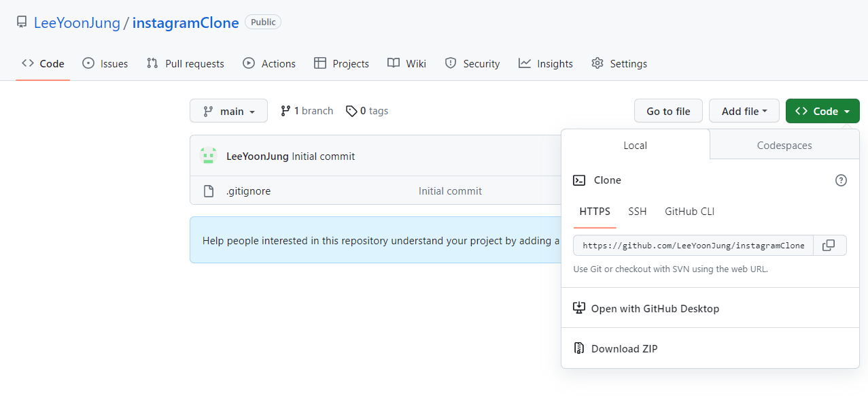Click the repository book icon beside LeeYoonJung

pos(22,22)
